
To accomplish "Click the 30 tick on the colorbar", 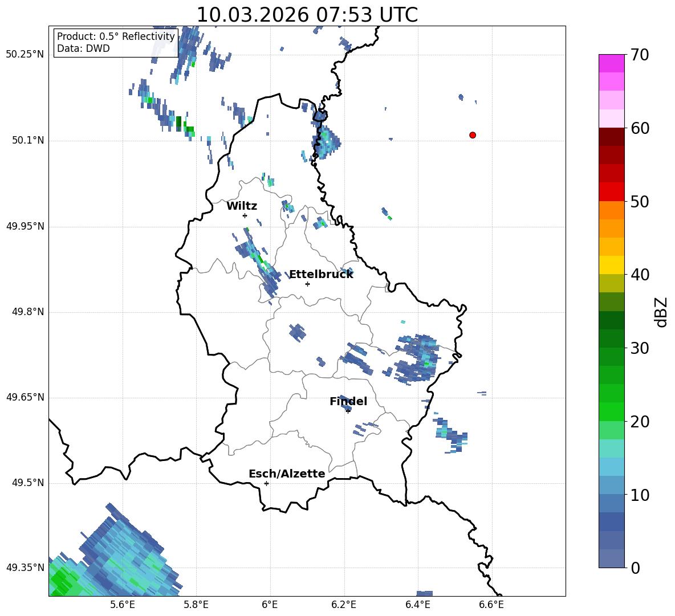I will click(x=640, y=348).
